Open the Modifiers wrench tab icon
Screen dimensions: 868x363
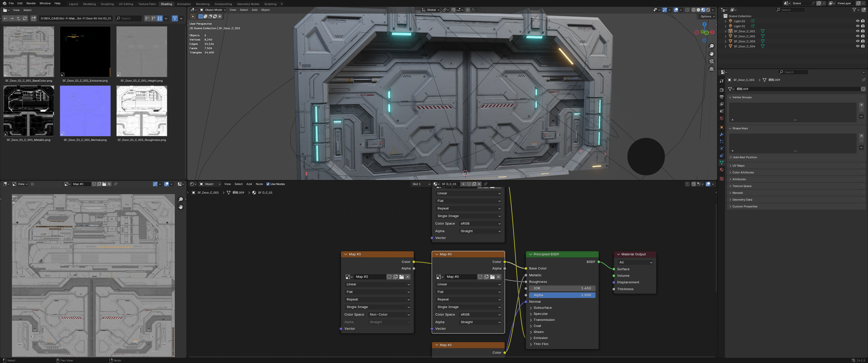[x=721, y=134]
